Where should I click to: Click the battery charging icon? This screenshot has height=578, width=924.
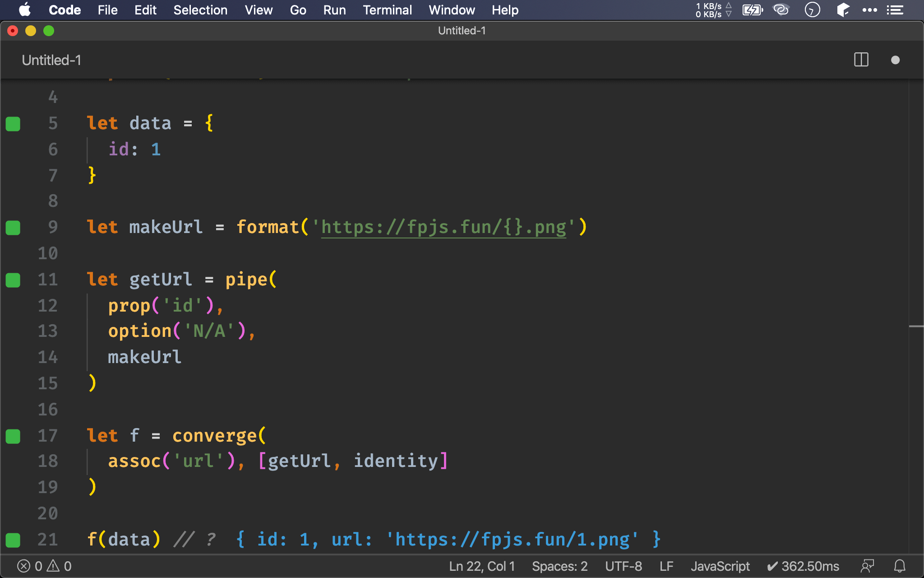(753, 10)
